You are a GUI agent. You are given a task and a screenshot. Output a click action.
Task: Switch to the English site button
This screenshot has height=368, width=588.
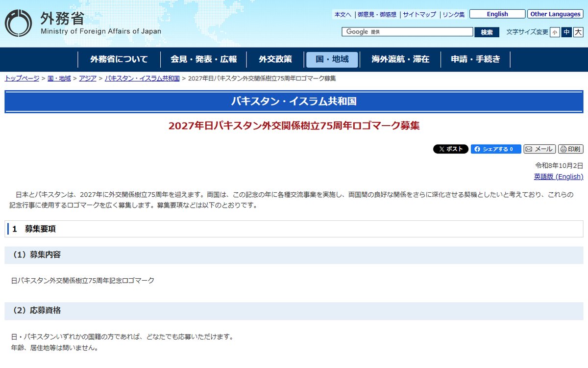497,14
